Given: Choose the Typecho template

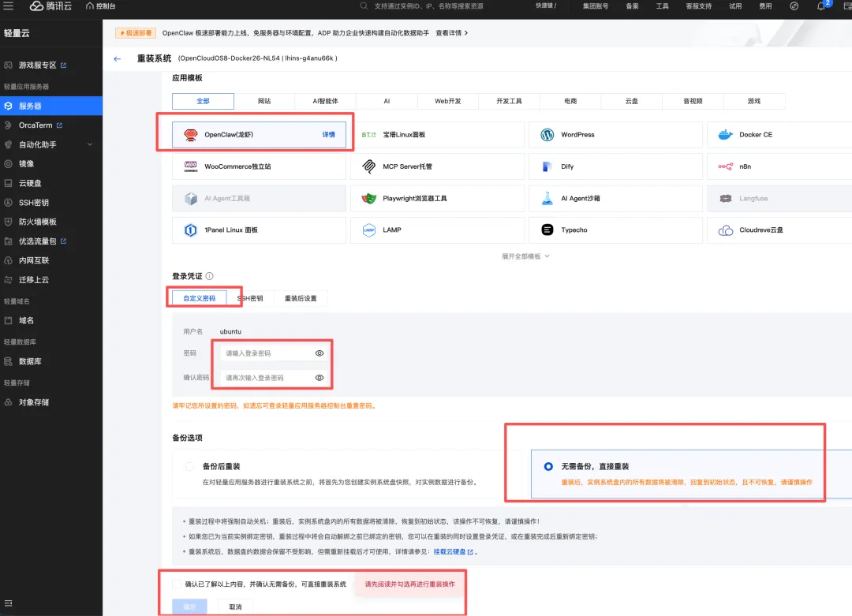Looking at the screenshot, I should tap(615, 230).
